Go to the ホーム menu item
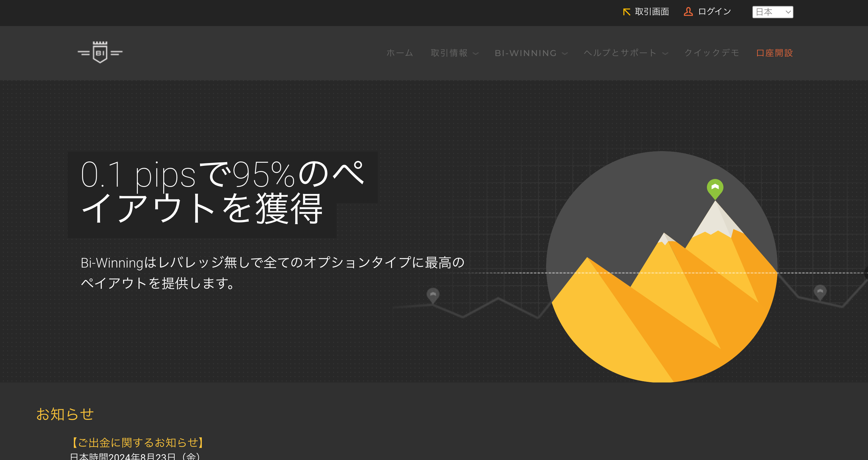This screenshot has width=868, height=460. [400, 53]
